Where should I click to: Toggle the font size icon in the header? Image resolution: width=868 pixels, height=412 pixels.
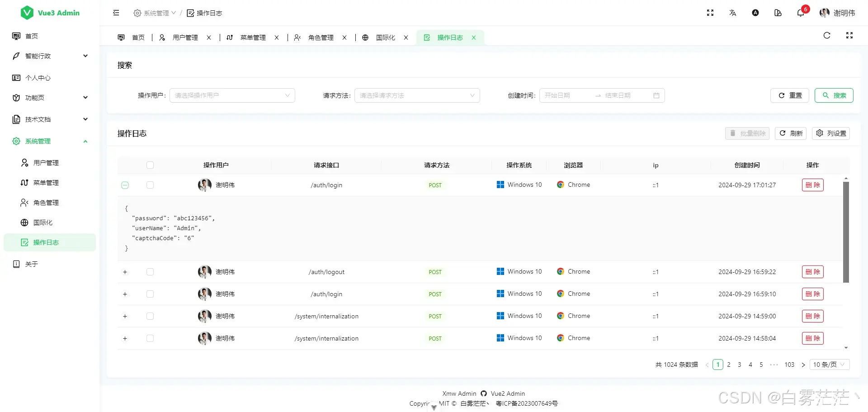coord(755,13)
